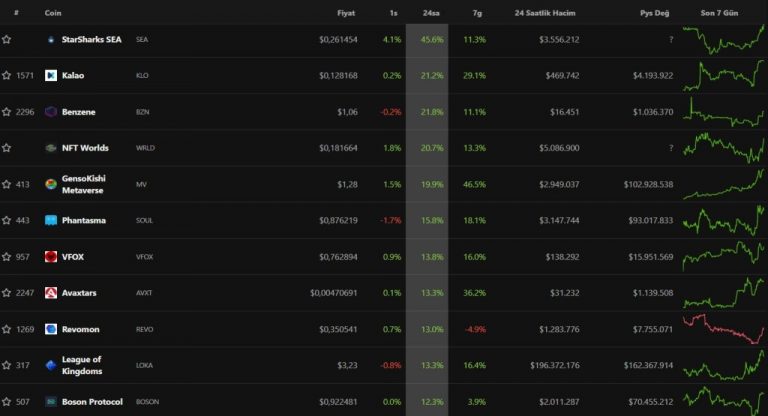Click the 45.6% 24-hour change

tap(432, 40)
